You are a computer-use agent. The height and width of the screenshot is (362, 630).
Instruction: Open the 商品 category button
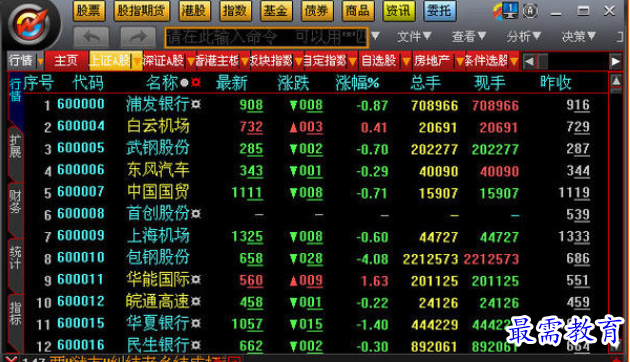(358, 11)
